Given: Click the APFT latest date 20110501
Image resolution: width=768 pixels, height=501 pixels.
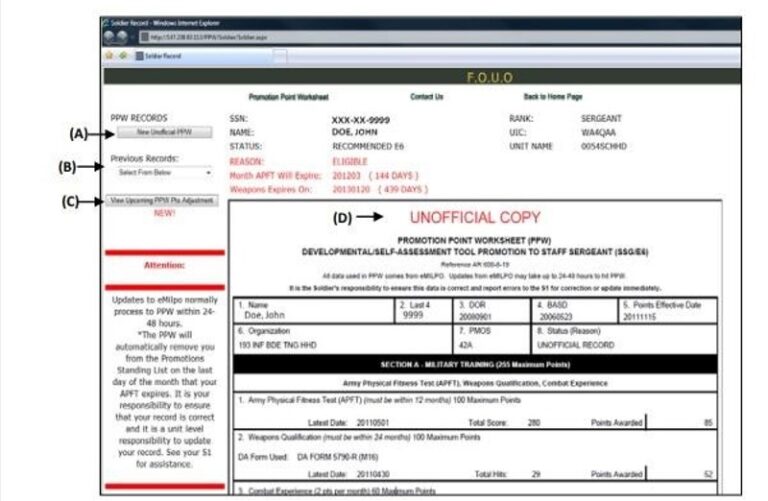Looking at the screenshot, I should pyautogui.click(x=373, y=423).
